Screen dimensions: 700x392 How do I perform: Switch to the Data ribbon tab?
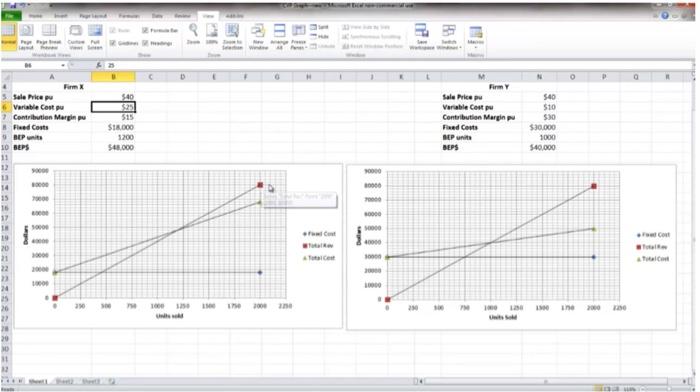157,16
